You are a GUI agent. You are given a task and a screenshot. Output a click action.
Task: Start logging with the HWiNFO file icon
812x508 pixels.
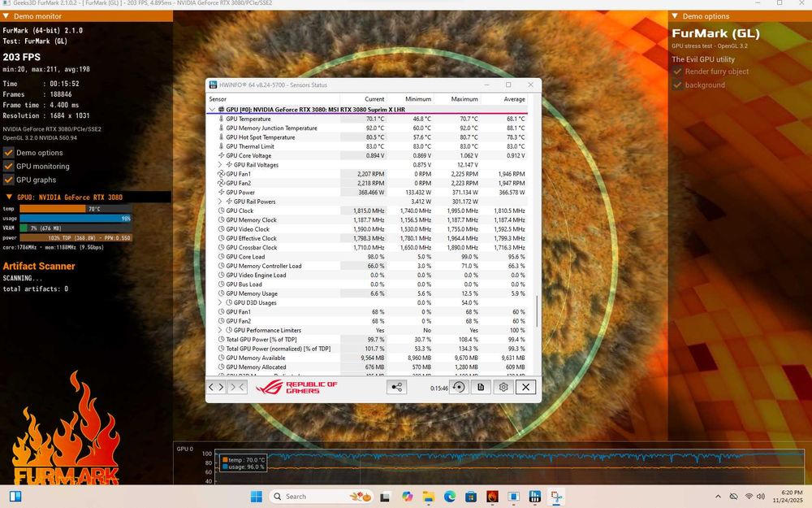(x=481, y=387)
